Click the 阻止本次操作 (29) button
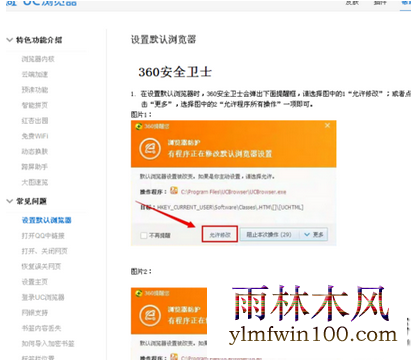 click(x=269, y=234)
